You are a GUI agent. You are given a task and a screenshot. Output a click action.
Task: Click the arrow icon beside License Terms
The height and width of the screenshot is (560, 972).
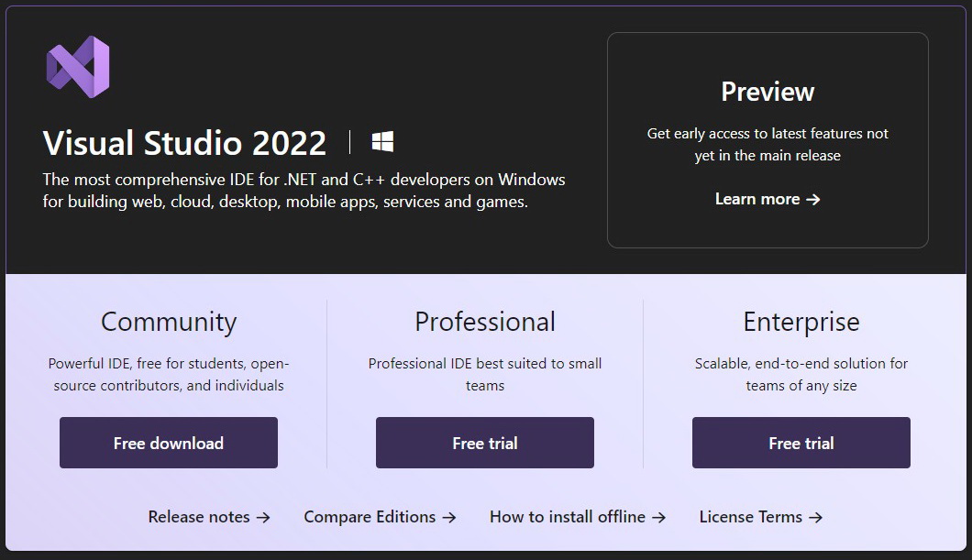tap(817, 516)
